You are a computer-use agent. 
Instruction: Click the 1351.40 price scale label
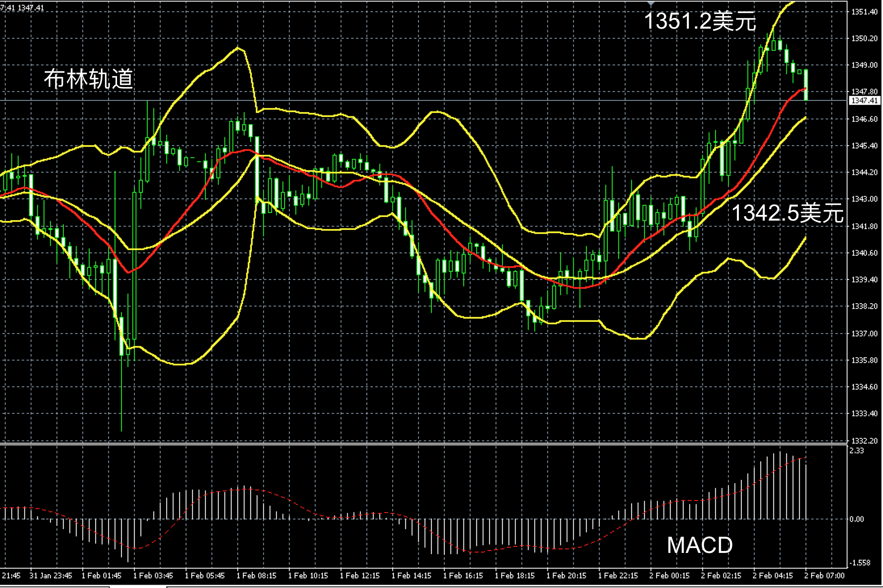[864, 12]
